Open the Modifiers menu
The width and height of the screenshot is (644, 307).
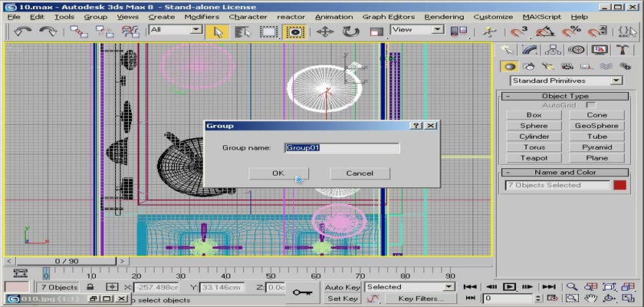202,16
